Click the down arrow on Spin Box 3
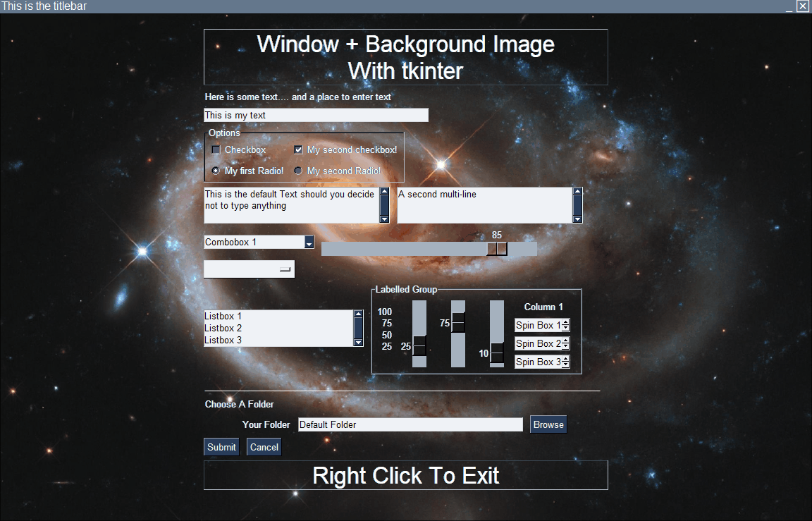This screenshot has width=812, height=521. pos(565,365)
